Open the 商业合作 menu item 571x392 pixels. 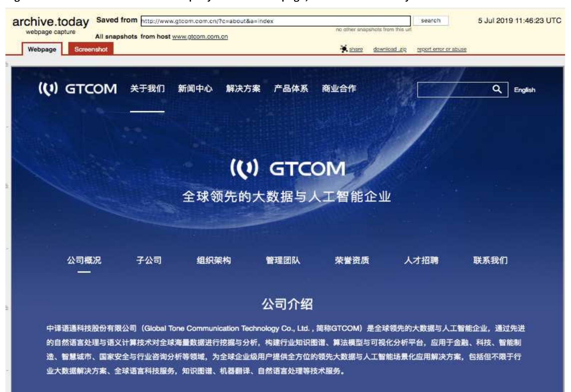pos(339,89)
